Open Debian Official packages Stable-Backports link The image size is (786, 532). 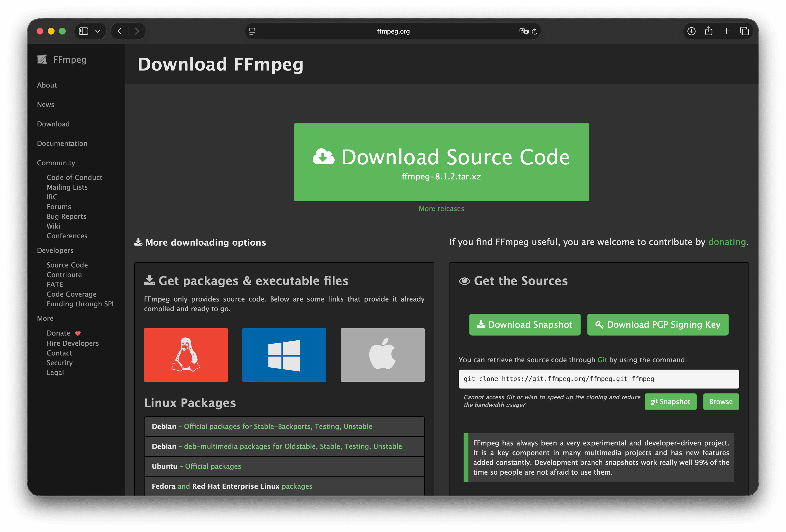(278, 426)
